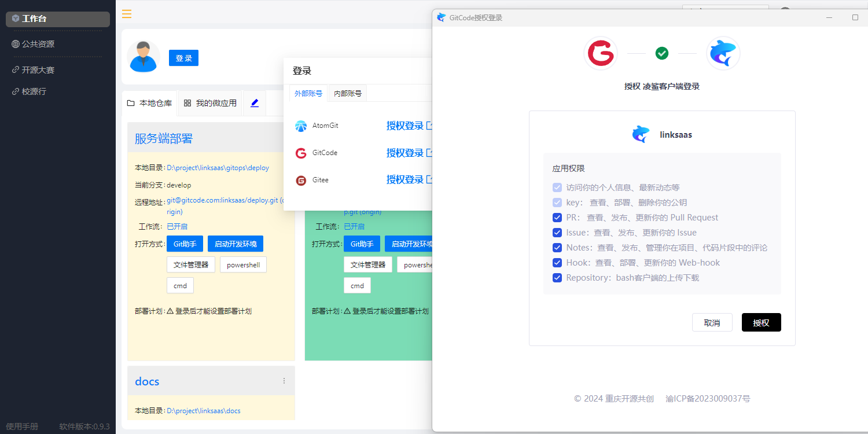Click the GitCode logo in login list
The image size is (868, 434).
[x=301, y=153]
